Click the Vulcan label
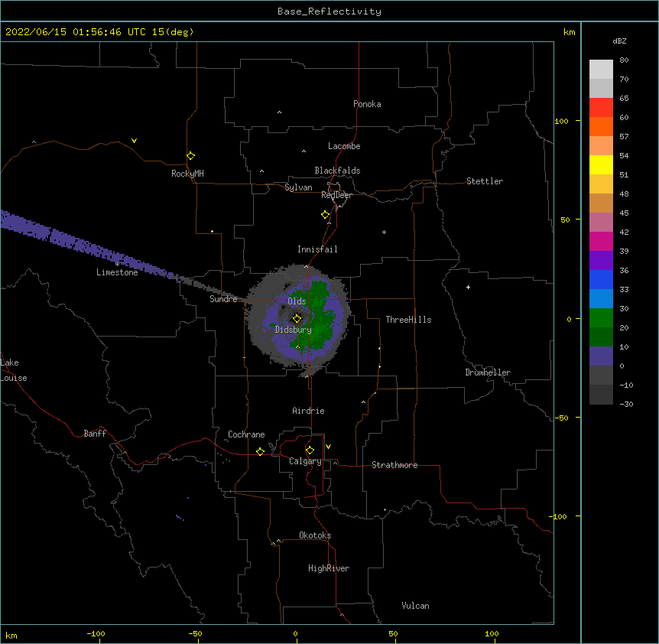This screenshot has height=644, width=659. [415, 606]
